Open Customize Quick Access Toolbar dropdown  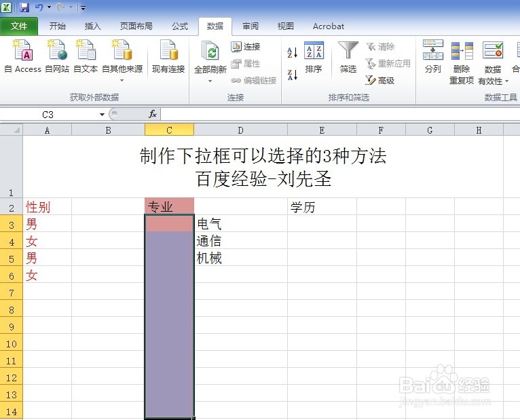pyautogui.click(x=83, y=7)
